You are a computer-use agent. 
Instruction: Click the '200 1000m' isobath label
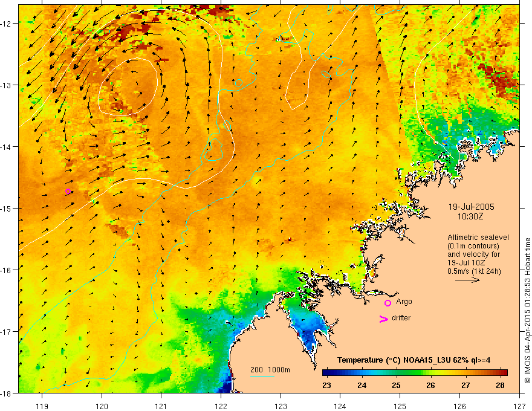[270, 370]
